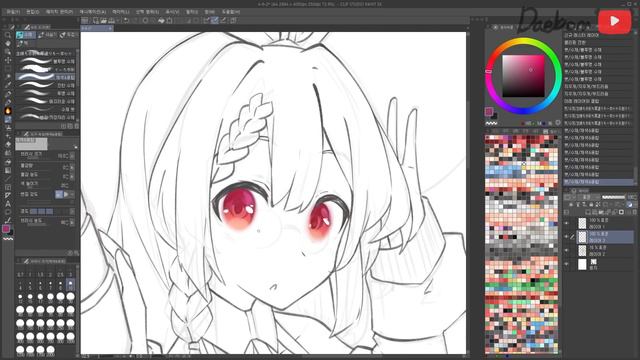
Task: Open the blending mode dropdown in layer panel
Action: (585, 197)
